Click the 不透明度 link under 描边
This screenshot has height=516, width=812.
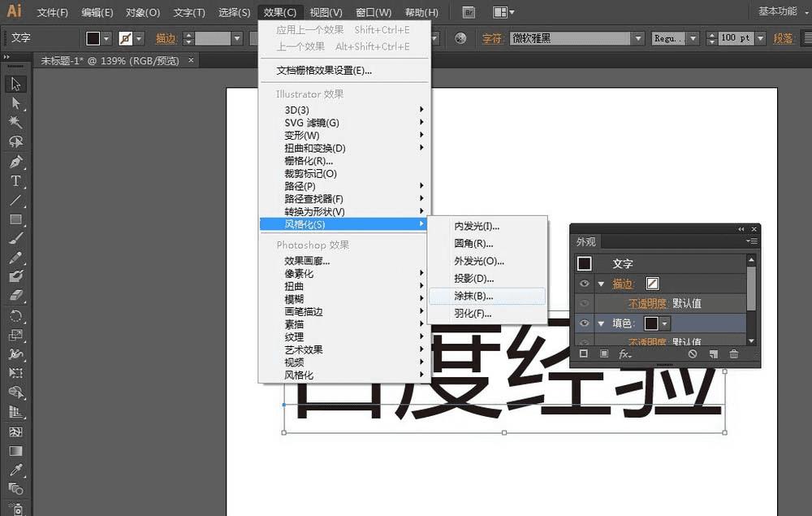[x=648, y=303]
